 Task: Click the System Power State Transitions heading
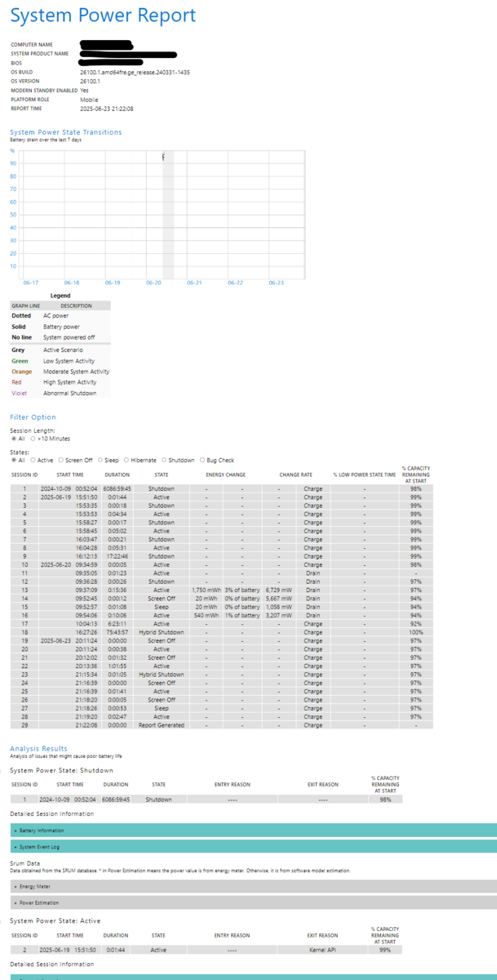[66, 131]
